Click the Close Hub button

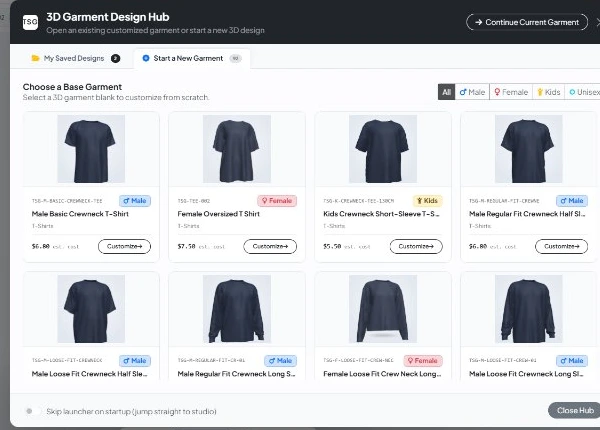(x=575, y=410)
